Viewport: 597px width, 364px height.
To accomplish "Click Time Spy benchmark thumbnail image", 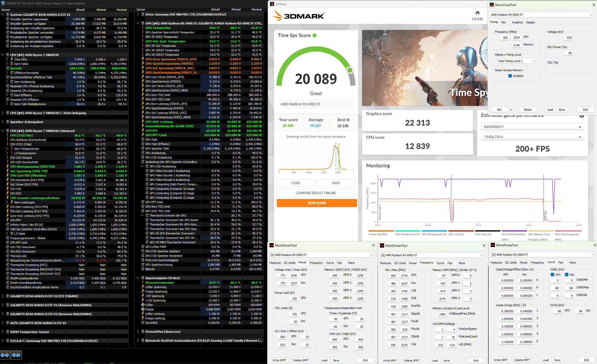I will pos(425,68).
